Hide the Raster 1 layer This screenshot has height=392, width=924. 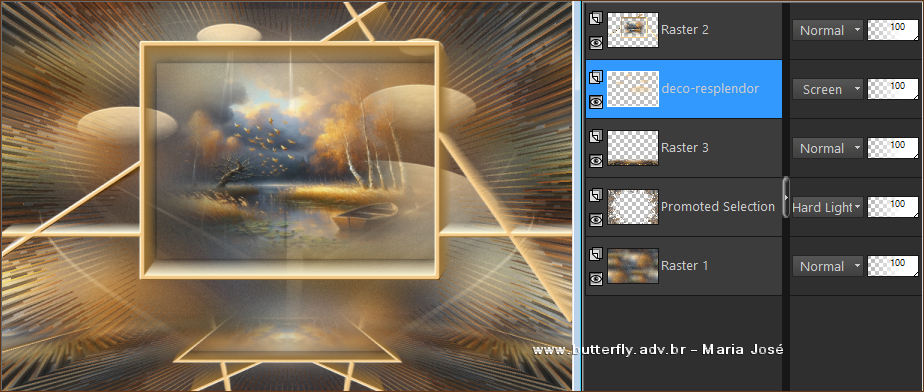click(596, 278)
